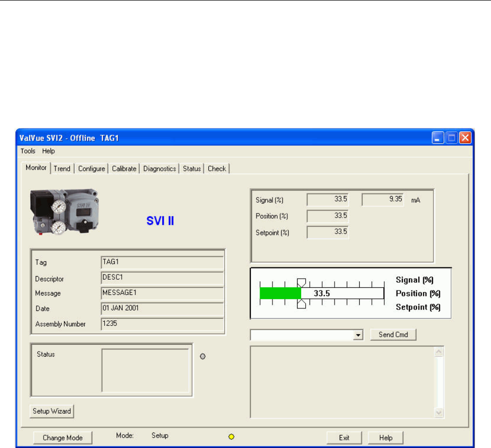Click the command output text area

click(343, 382)
